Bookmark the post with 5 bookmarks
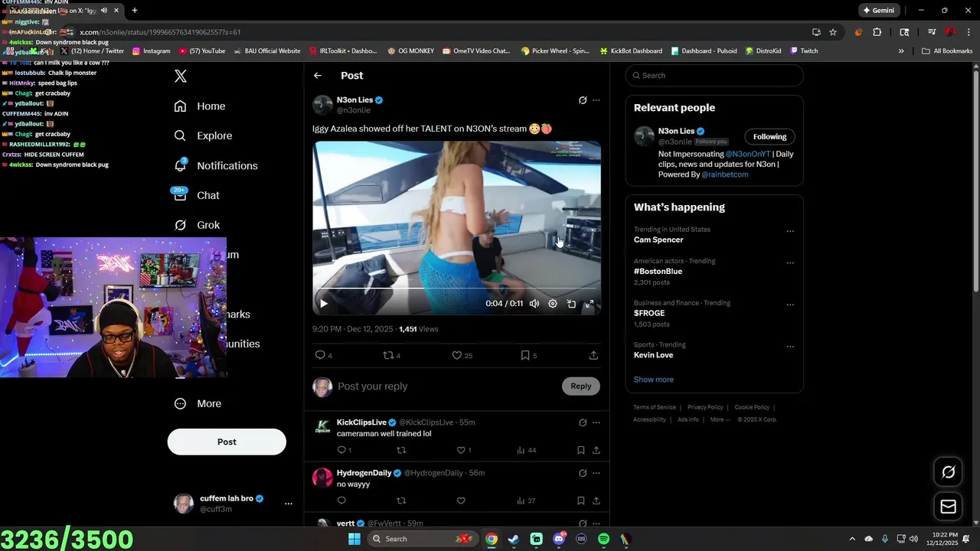 click(529, 355)
